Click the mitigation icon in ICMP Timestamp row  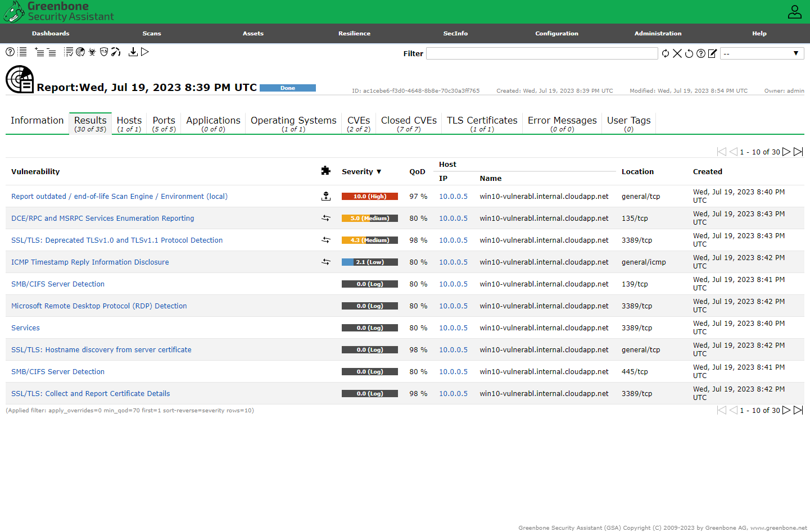tap(326, 262)
